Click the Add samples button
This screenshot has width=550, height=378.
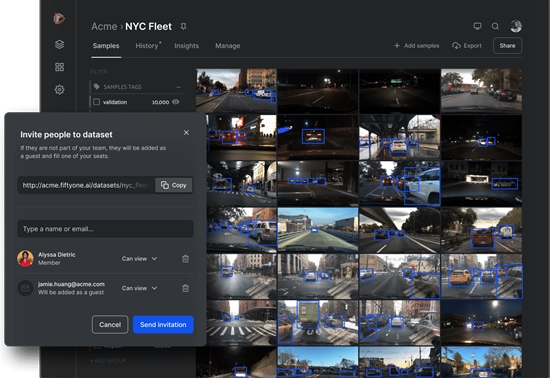click(x=417, y=46)
